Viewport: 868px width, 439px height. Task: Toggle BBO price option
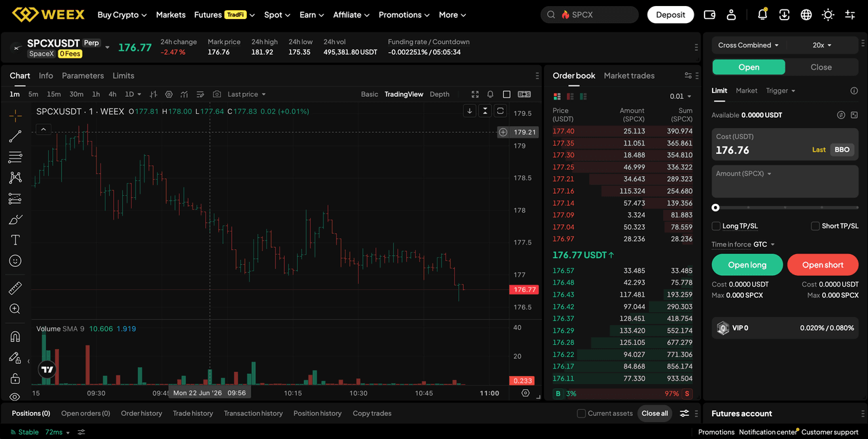pyautogui.click(x=842, y=150)
